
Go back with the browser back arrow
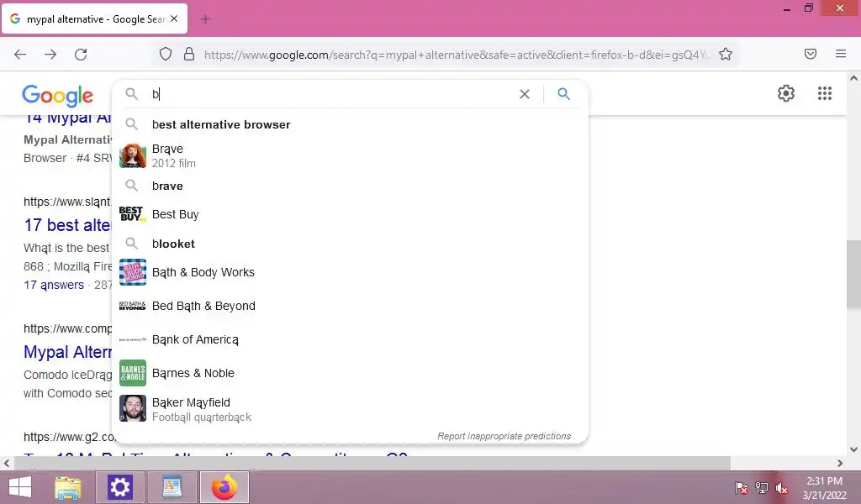(20, 55)
